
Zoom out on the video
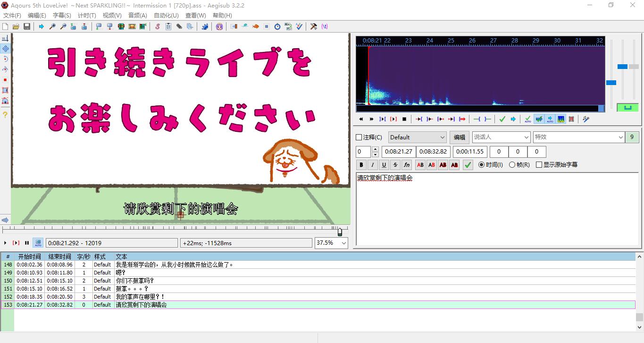click(x=63, y=26)
